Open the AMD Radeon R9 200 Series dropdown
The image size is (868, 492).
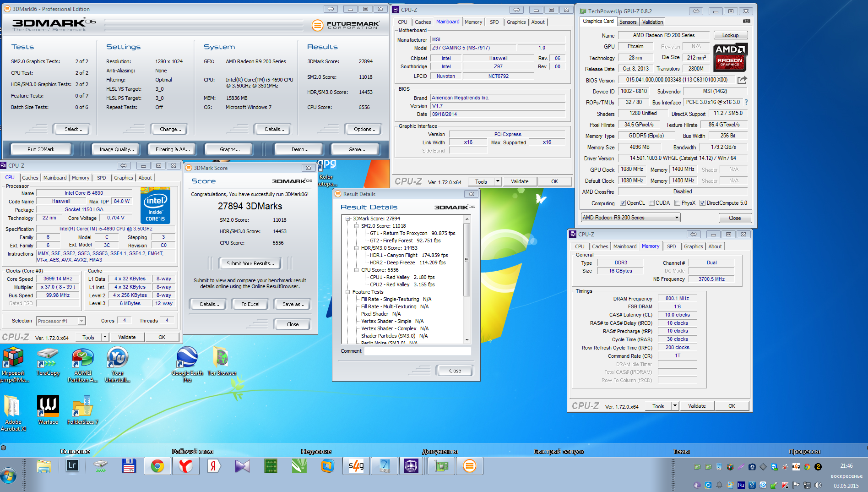tap(630, 218)
